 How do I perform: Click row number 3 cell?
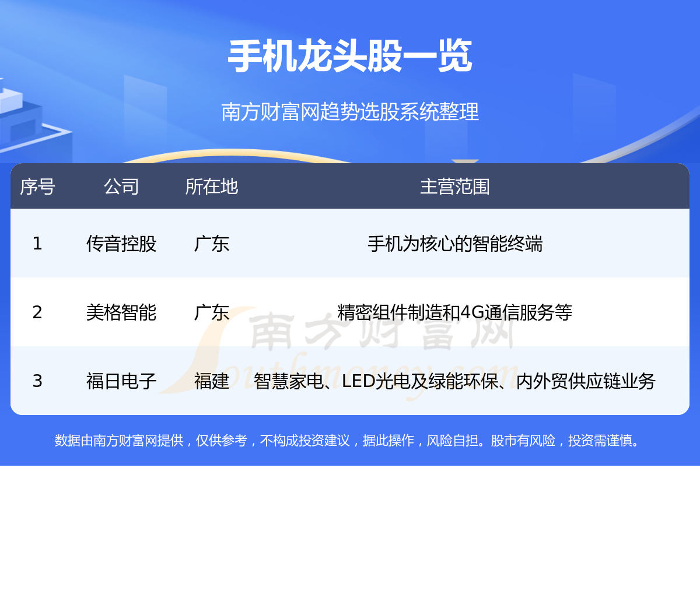click(37, 381)
